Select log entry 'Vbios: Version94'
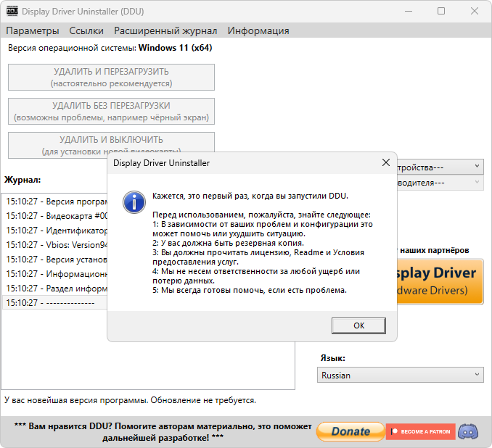 (x=55, y=244)
